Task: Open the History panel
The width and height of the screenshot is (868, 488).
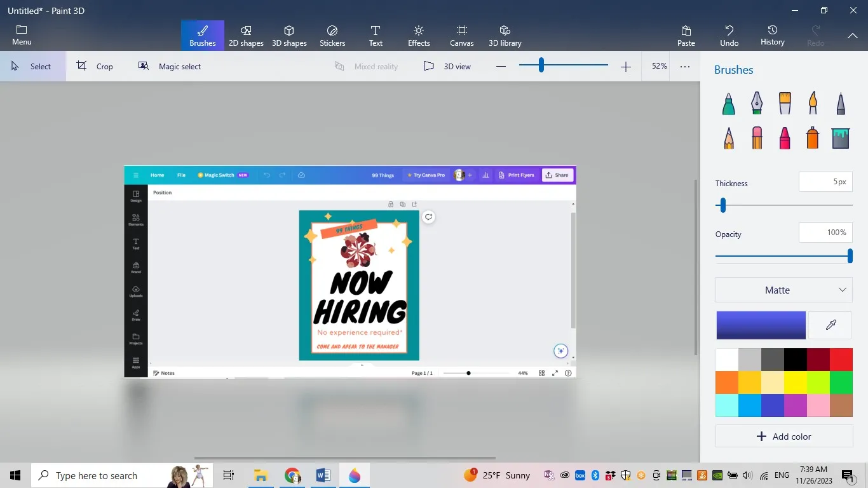Action: tap(772, 35)
